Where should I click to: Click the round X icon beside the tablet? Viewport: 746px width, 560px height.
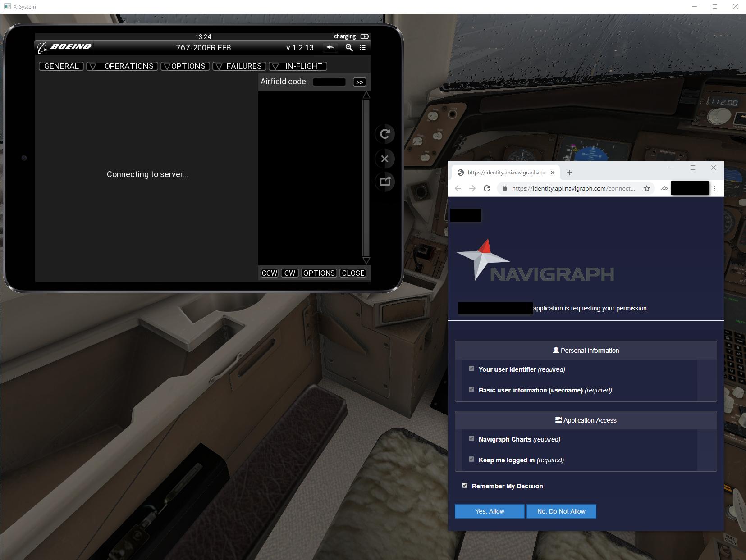tap(384, 159)
